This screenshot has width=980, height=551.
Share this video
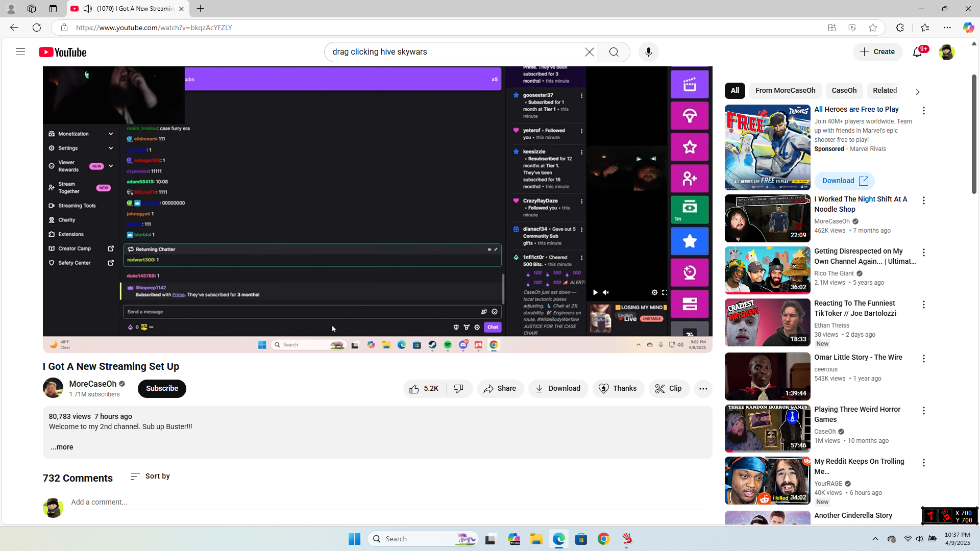tap(500, 389)
